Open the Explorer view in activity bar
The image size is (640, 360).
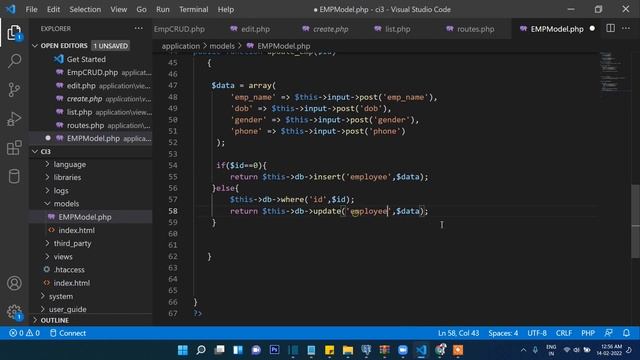click(14, 32)
